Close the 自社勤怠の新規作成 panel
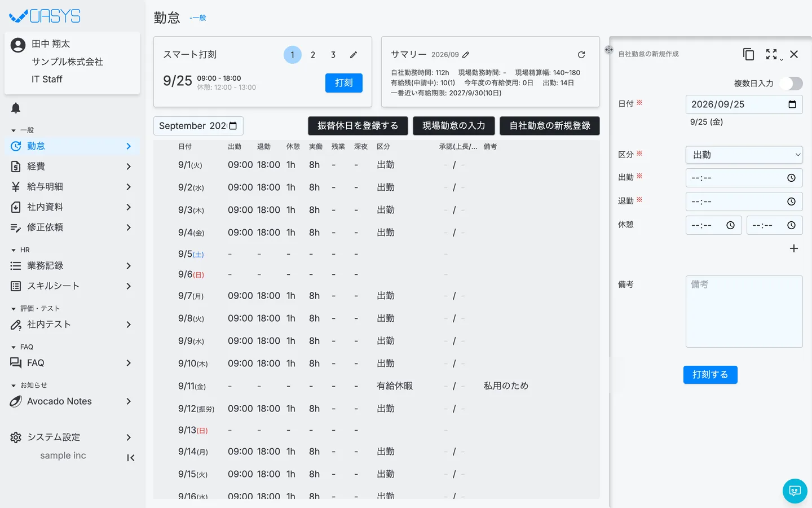The image size is (812, 508). pyautogui.click(x=794, y=54)
